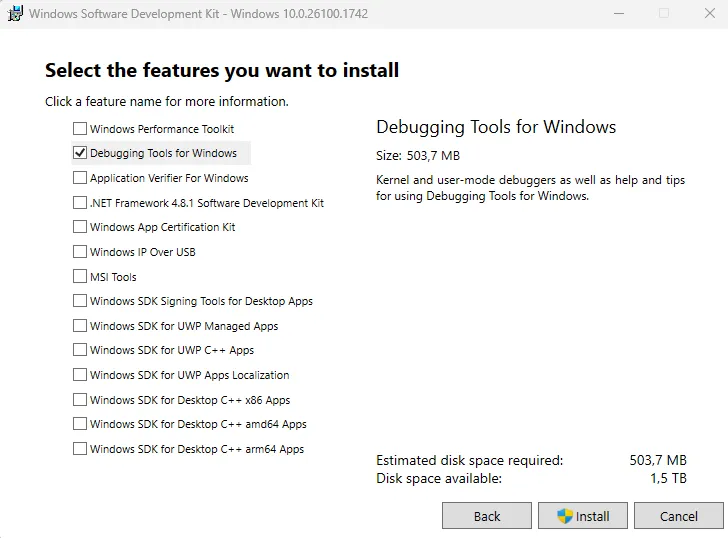The height and width of the screenshot is (538, 728).
Task: Check the MSI Tools checkbox
Action: pos(80,277)
